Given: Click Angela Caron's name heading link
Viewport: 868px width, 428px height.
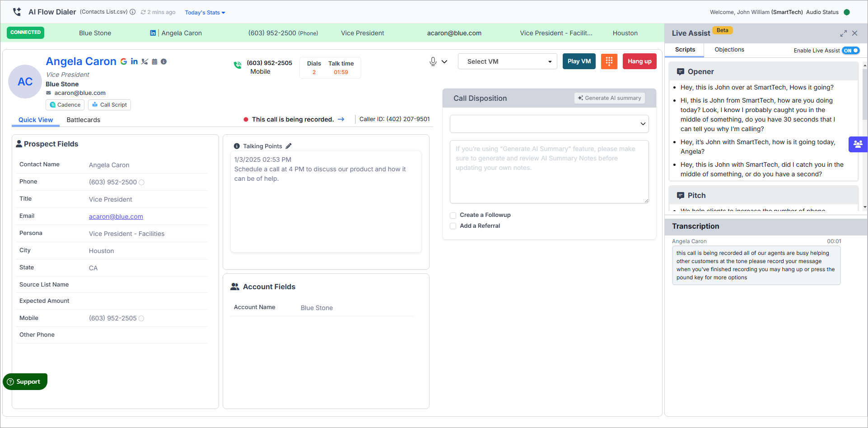Looking at the screenshot, I should (x=81, y=61).
